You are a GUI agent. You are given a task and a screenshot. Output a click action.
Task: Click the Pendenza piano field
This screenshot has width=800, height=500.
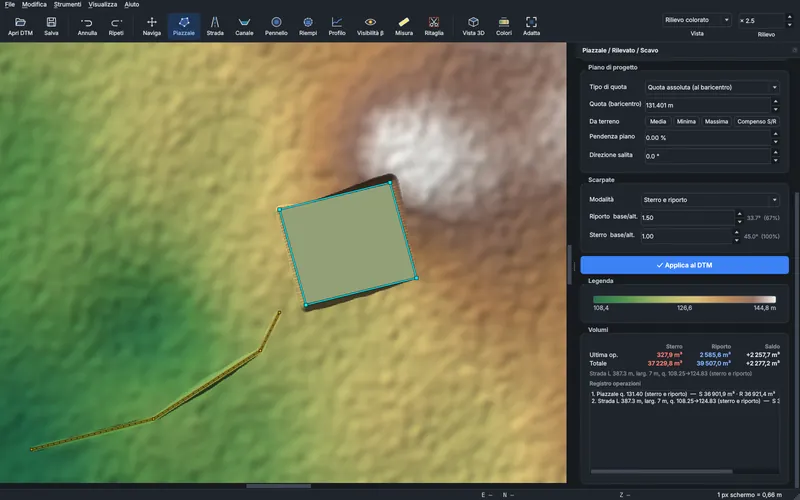coord(707,138)
